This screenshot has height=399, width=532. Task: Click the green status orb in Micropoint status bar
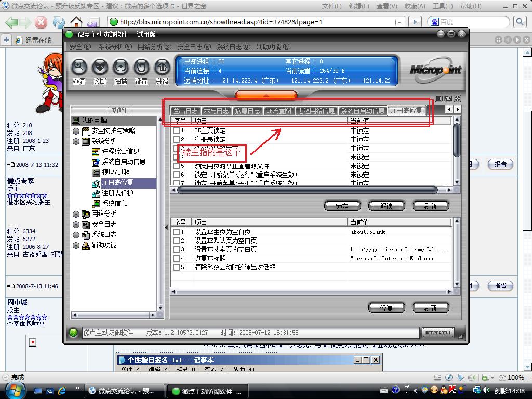(73, 332)
